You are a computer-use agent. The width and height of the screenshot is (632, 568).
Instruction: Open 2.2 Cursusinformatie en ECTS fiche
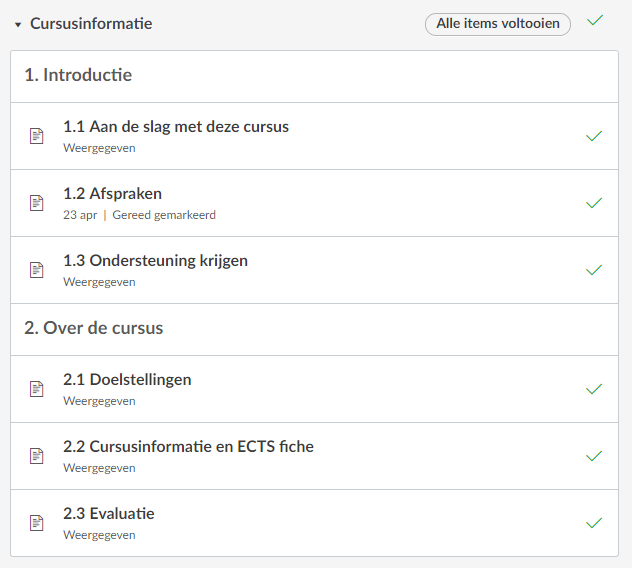coord(188,447)
